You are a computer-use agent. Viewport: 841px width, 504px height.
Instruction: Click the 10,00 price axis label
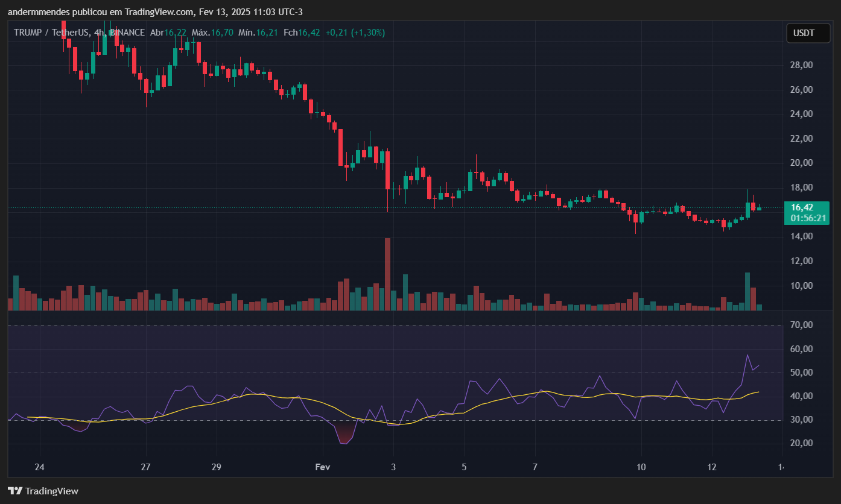pyautogui.click(x=801, y=286)
